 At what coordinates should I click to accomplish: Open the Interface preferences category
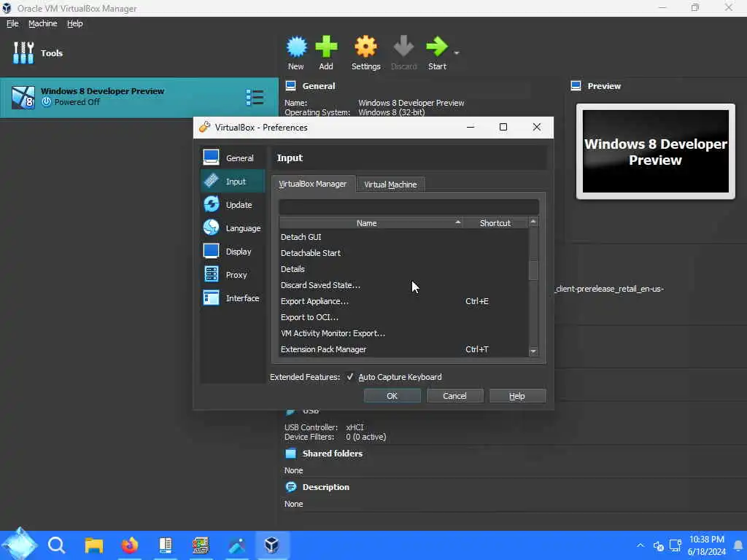click(x=233, y=297)
